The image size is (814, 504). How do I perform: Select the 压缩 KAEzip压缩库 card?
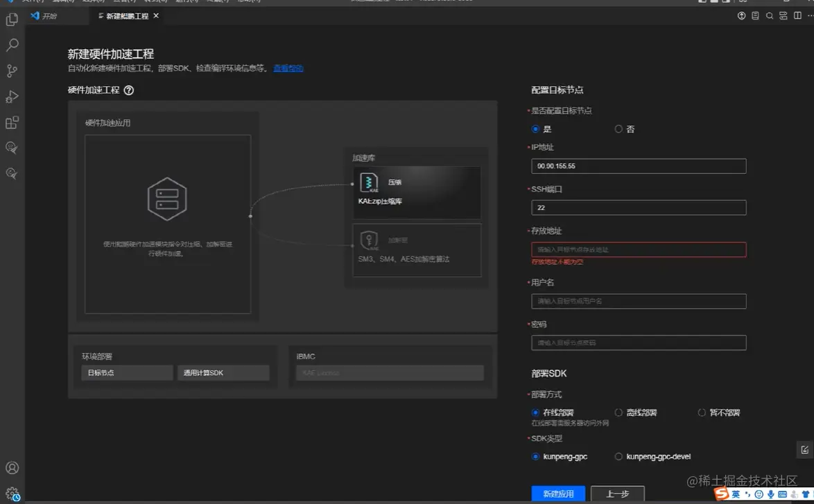click(x=416, y=193)
